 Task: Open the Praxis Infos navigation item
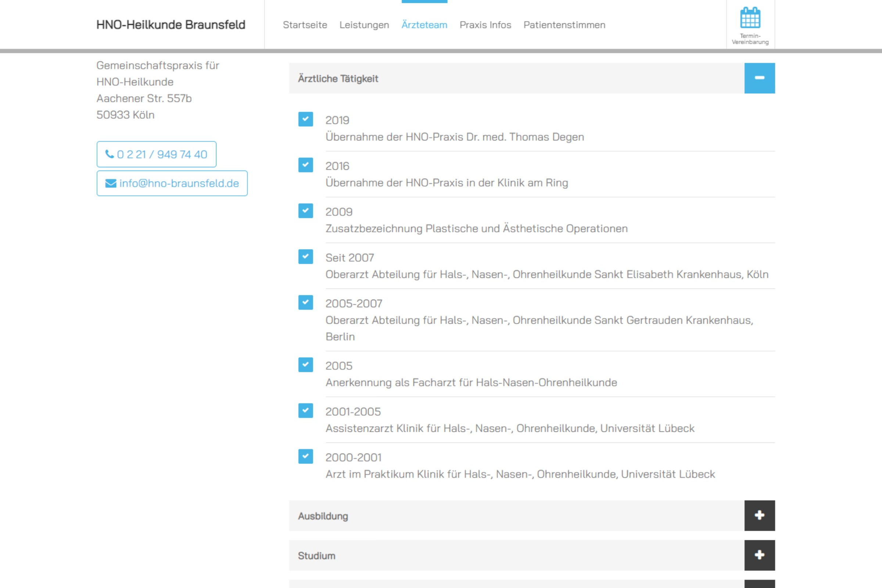[485, 25]
